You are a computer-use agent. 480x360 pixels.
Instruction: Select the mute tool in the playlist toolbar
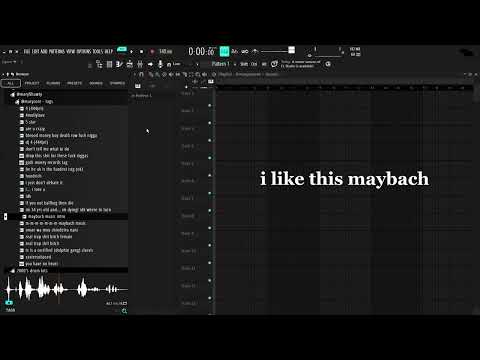coord(171,74)
